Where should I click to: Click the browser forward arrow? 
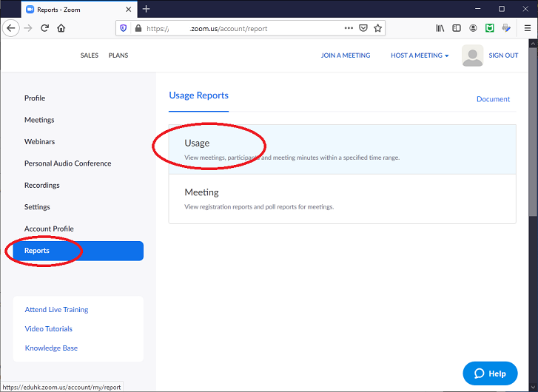(28, 28)
